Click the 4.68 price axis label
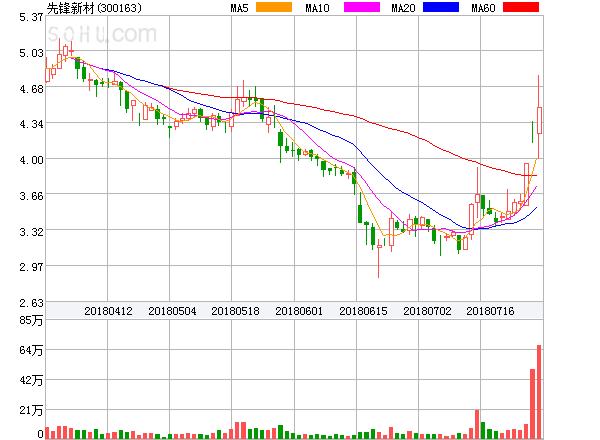Image resolution: width=600 pixels, height=440 pixels. [x=31, y=89]
